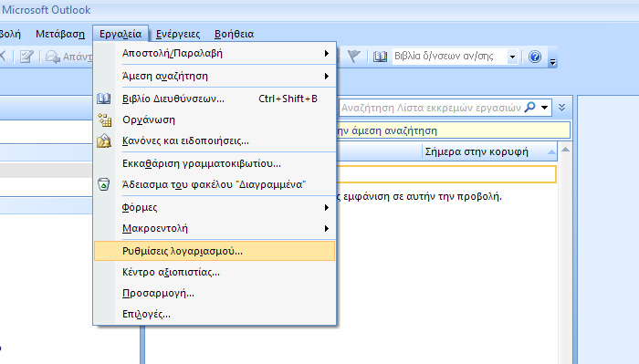This screenshot has width=639, height=364.
Task: Click the blue Help question mark icon
Action: tap(535, 57)
